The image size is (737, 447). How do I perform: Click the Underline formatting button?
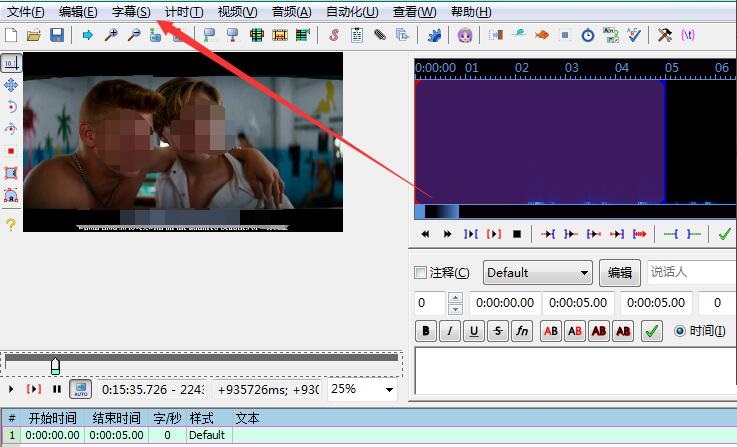(x=474, y=331)
